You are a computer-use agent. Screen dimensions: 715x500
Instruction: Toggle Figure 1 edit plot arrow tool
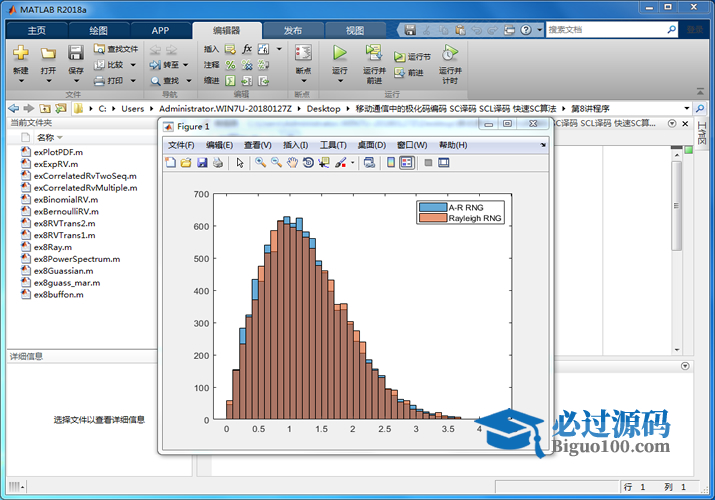point(240,162)
